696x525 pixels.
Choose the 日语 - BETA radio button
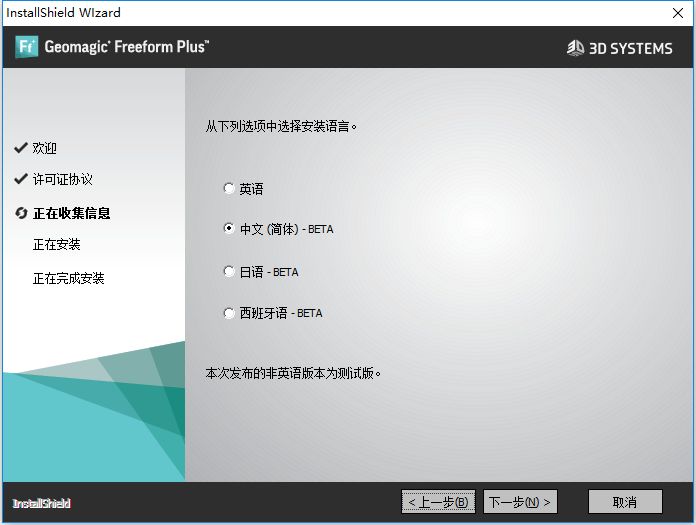[229, 271]
